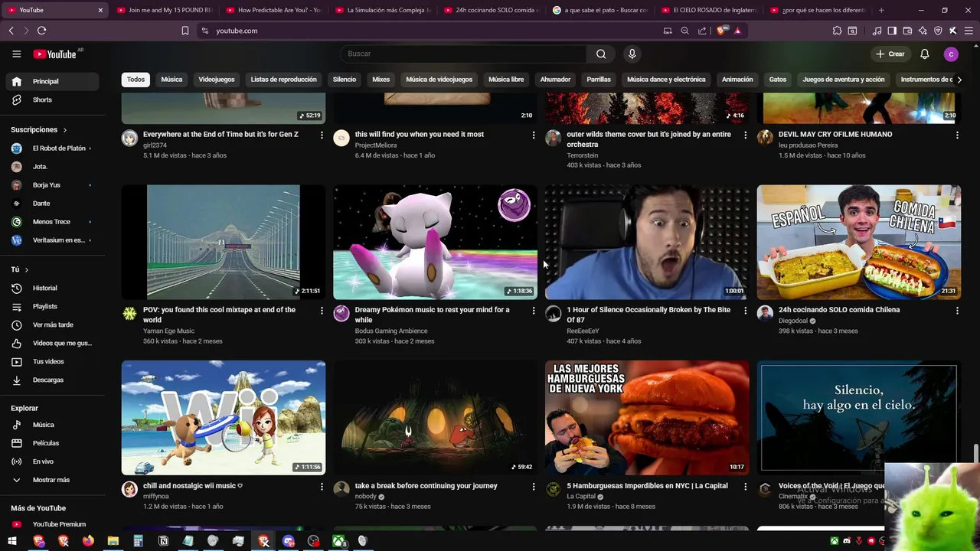Select the Animación filter chip
The image size is (980, 551).
pyautogui.click(x=737, y=80)
